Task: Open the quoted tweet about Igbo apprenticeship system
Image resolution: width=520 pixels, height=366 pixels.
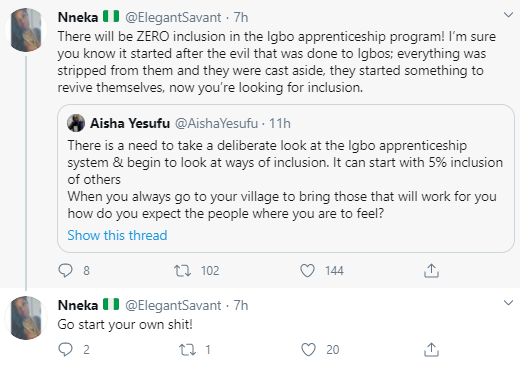Action: tap(286, 178)
